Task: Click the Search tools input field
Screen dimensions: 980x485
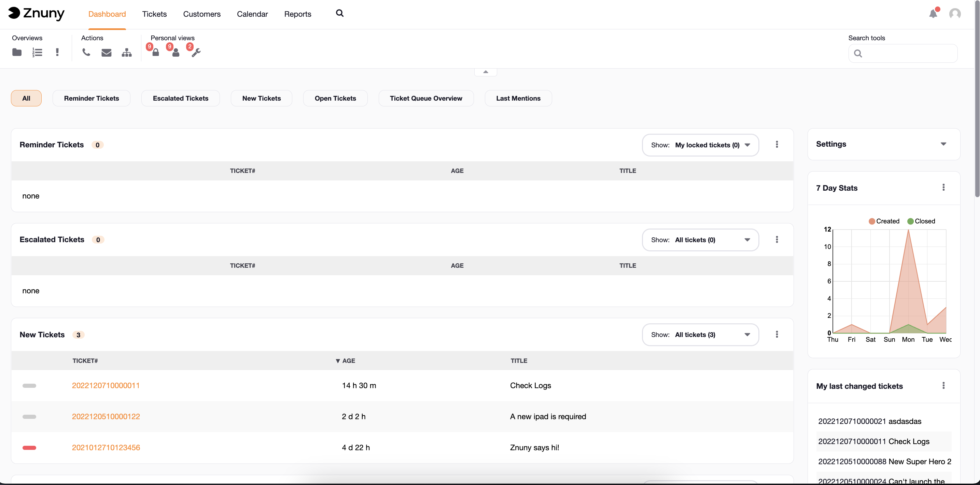Action: (907, 53)
